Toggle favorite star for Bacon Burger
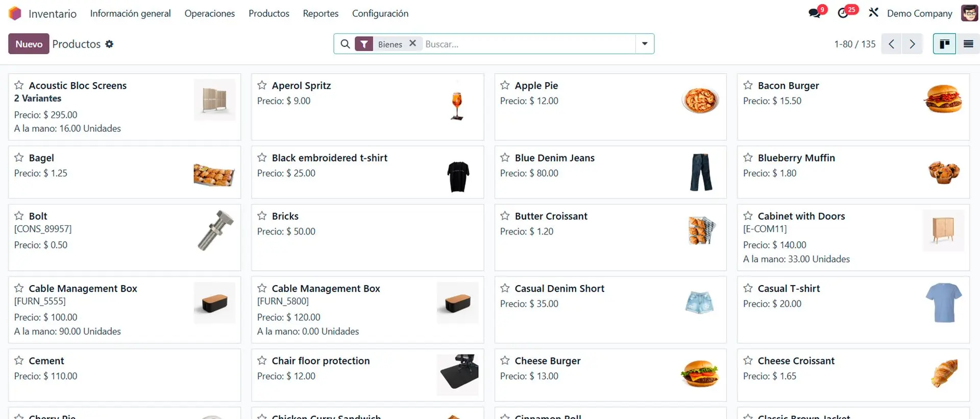Screen dimensions: 980x419 pos(748,85)
